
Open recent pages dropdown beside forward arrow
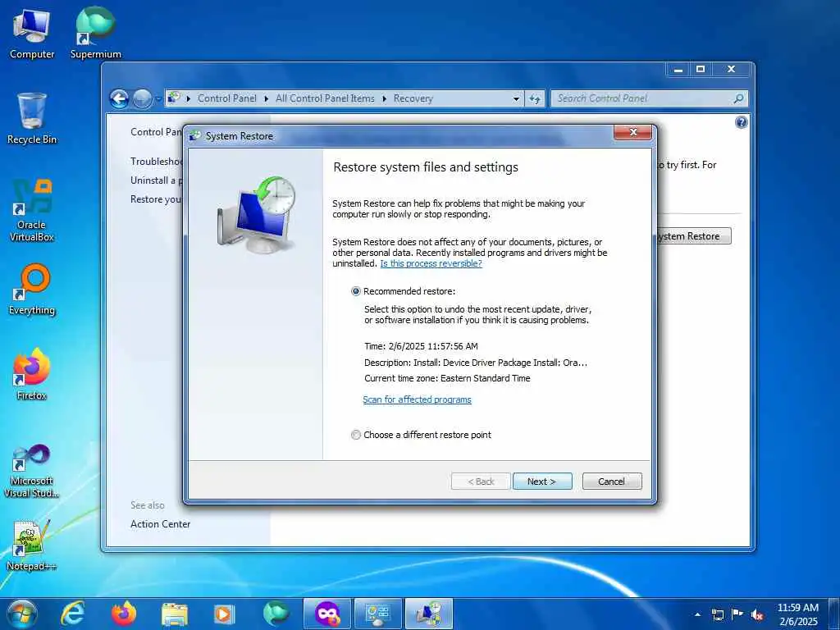[158, 99]
